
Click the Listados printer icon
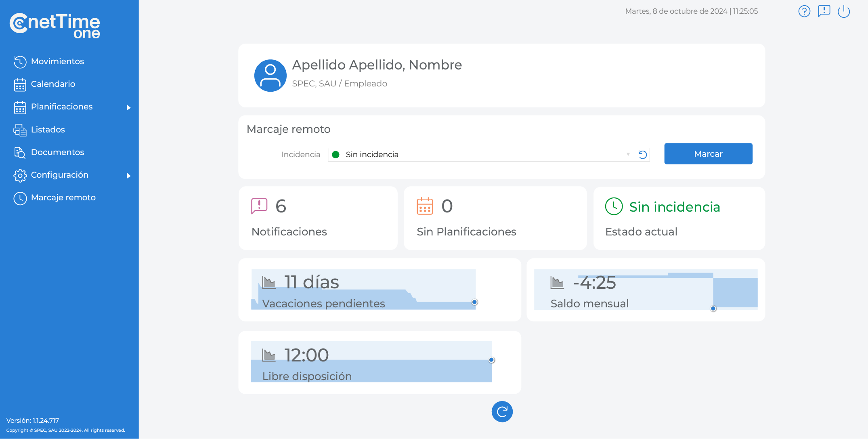20,130
